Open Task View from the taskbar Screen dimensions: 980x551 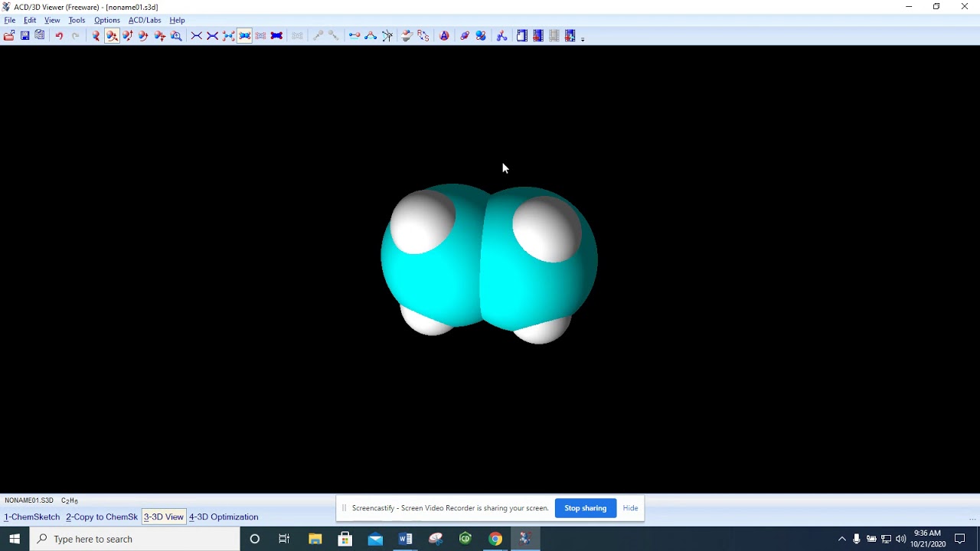pyautogui.click(x=284, y=539)
